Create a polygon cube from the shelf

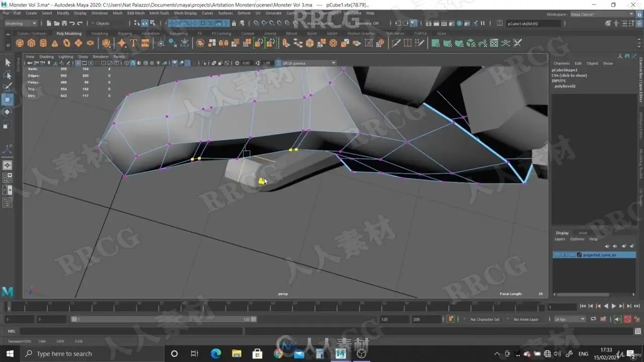tap(31, 43)
